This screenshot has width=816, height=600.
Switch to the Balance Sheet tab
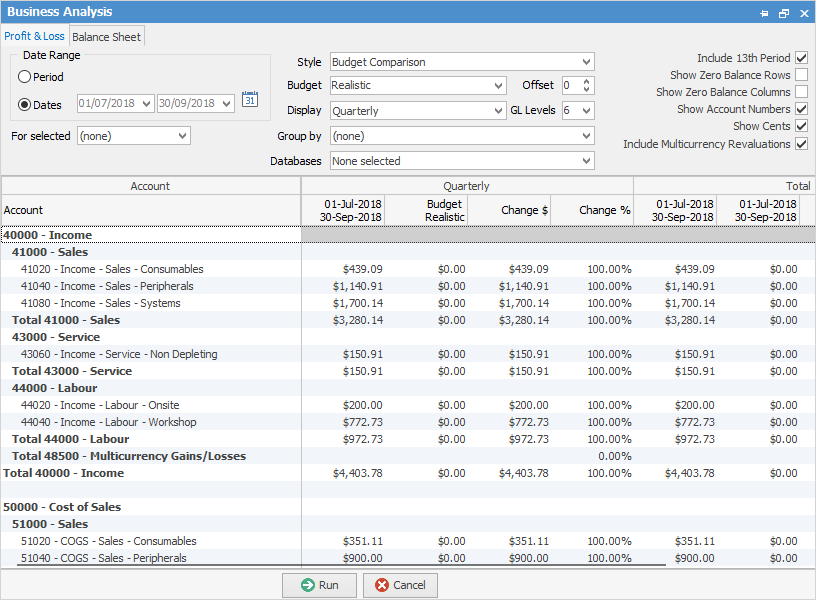click(107, 37)
